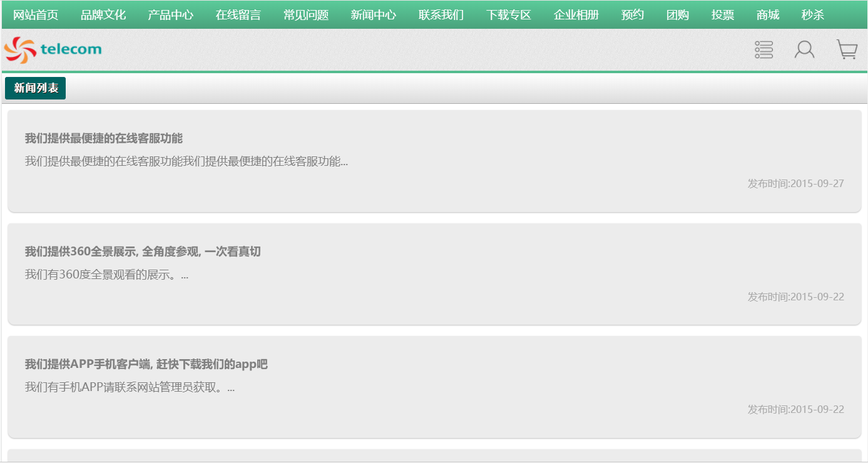
Task: Click the list menu icon in header
Action: (763, 50)
